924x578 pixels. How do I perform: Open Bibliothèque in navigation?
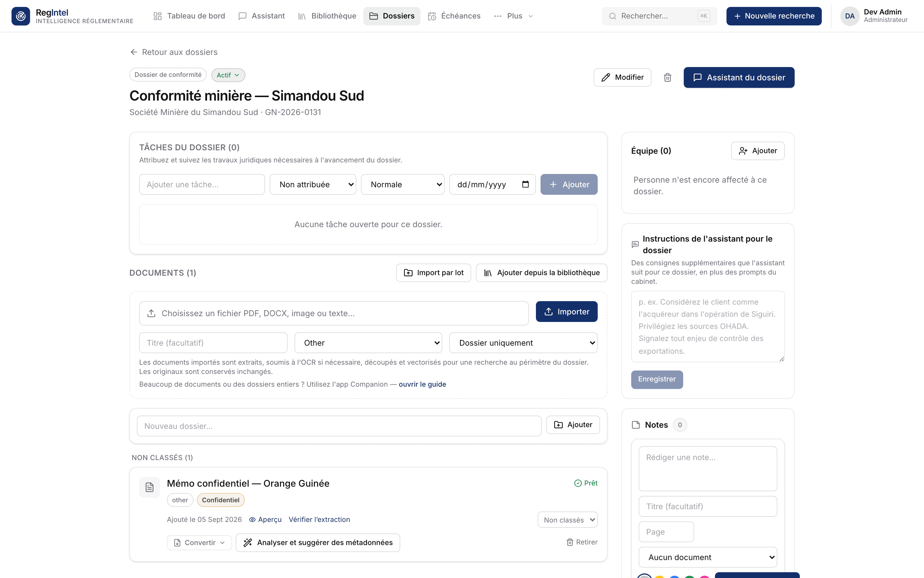(327, 16)
